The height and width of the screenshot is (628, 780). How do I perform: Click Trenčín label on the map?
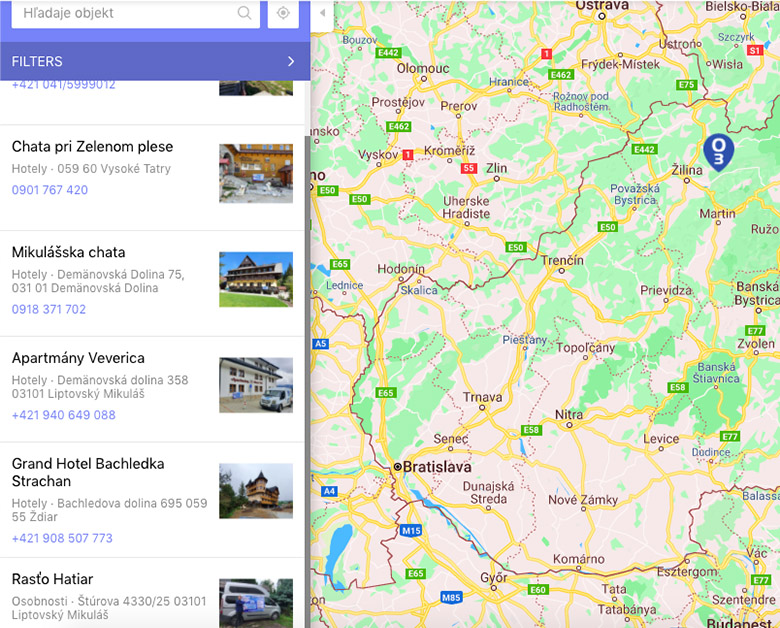(563, 260)
